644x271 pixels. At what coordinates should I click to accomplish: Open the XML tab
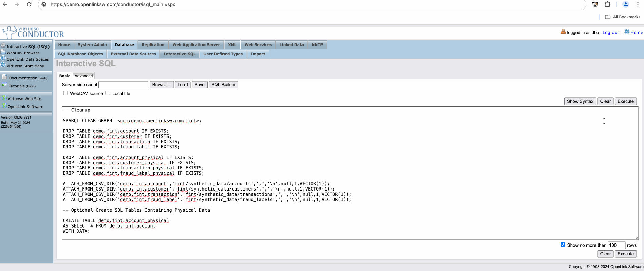pos(232,45)
